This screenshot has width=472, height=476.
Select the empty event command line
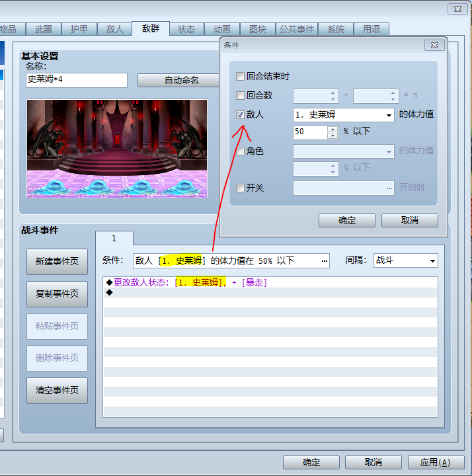pos(270,293)
